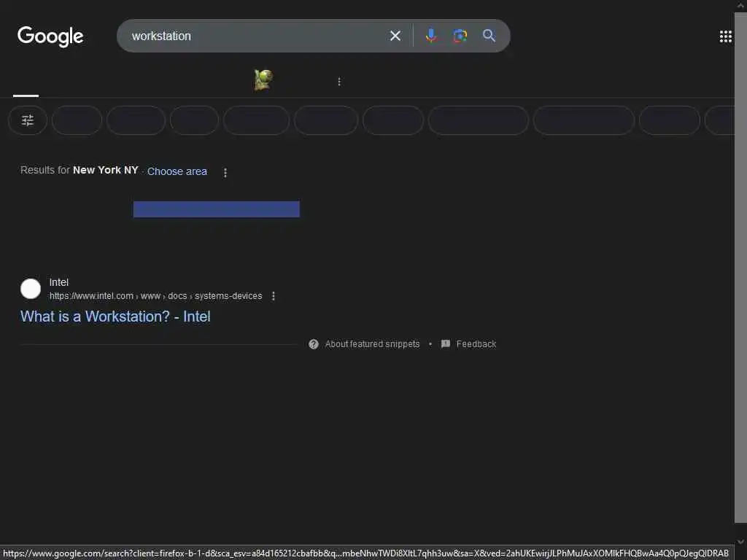The height and width of the screenshot is (560, 747).
Task: Open the three-dot menu in the tabs row
Action: coord(338,82)
